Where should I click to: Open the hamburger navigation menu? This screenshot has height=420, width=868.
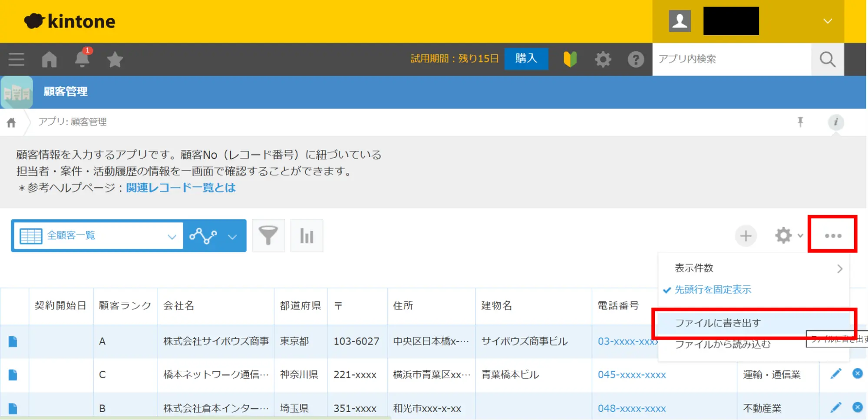click(x=17, y=59)
